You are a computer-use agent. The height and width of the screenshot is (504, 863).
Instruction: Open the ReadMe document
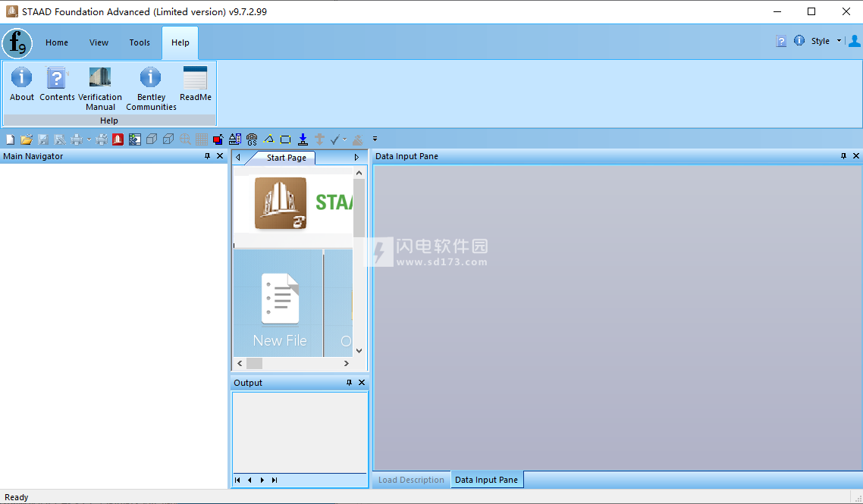coord(196,83)
